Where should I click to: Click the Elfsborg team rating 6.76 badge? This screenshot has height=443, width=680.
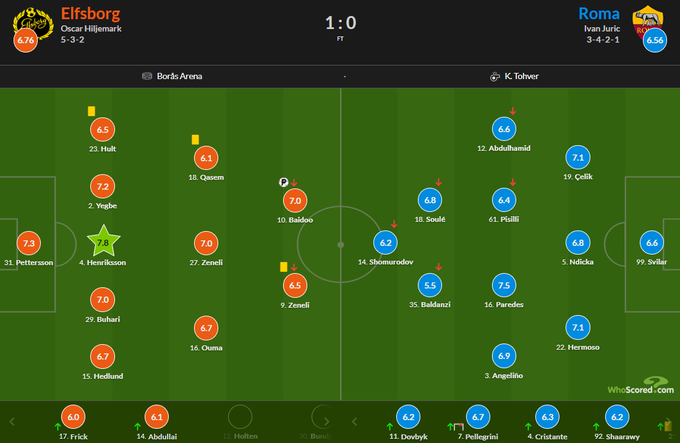tap(24, 41)
